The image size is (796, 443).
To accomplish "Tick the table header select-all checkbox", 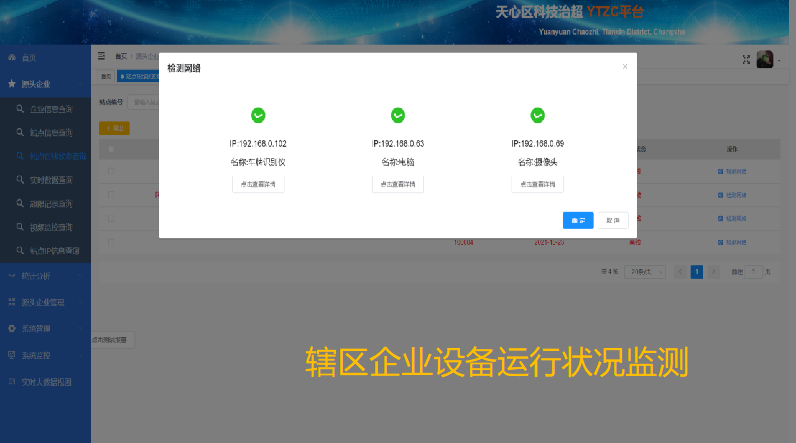I will tap(111, 149).
